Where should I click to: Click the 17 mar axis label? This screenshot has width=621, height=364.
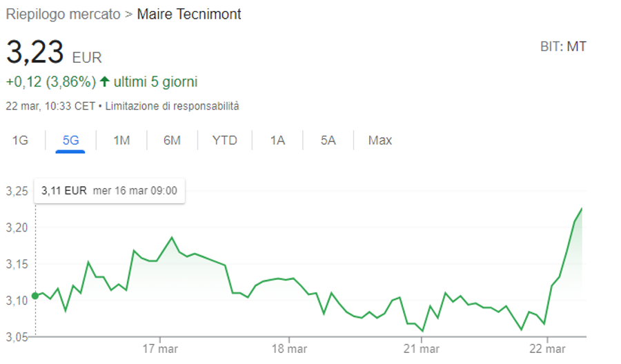click(x=160, y=349)
